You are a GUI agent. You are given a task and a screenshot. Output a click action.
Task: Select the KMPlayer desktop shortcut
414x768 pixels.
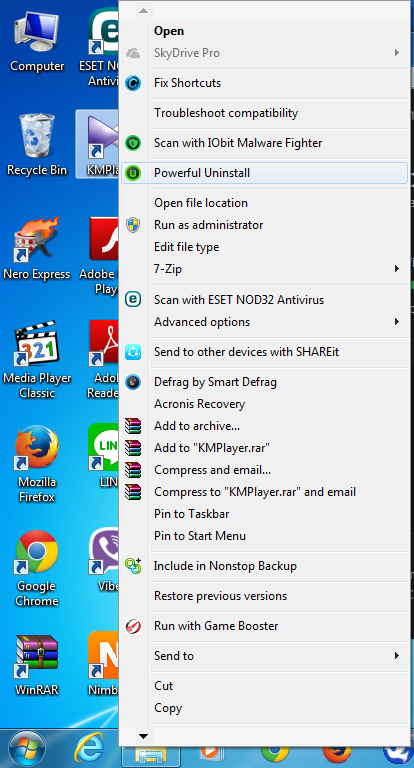[98, 144]
